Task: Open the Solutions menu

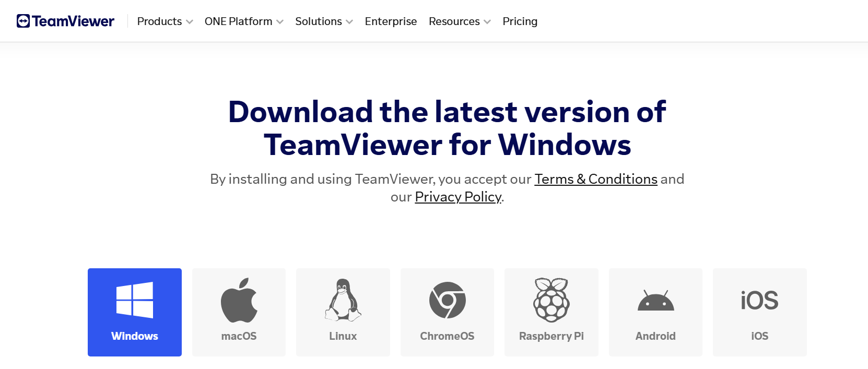Action: click(x=324, y=21)
